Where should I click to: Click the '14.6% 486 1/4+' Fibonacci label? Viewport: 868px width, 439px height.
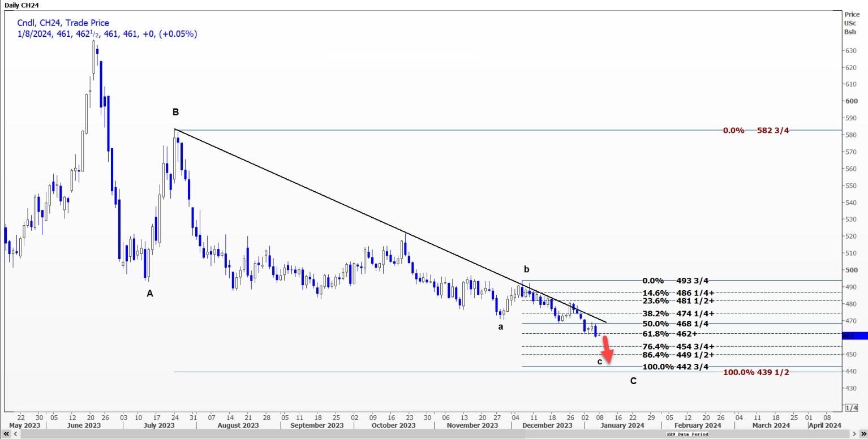pos(678,293)
